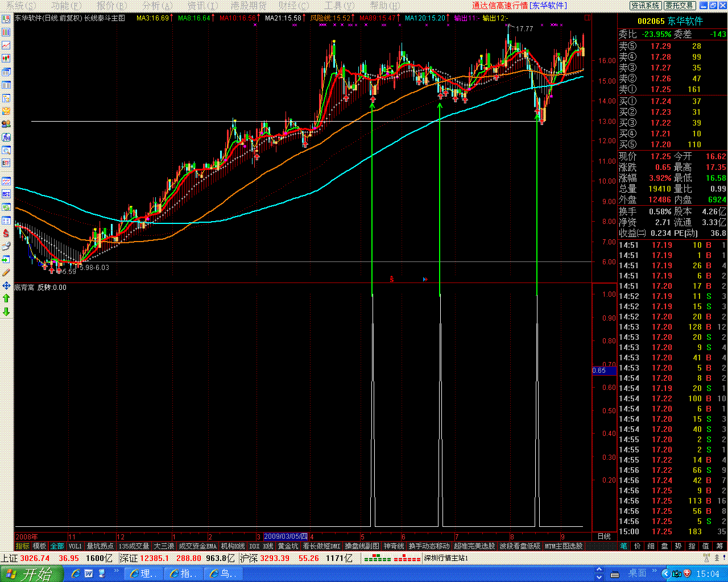Click the 资讯系统 button
Viewport: 728px width, 582px height.
tap(646, 6)
